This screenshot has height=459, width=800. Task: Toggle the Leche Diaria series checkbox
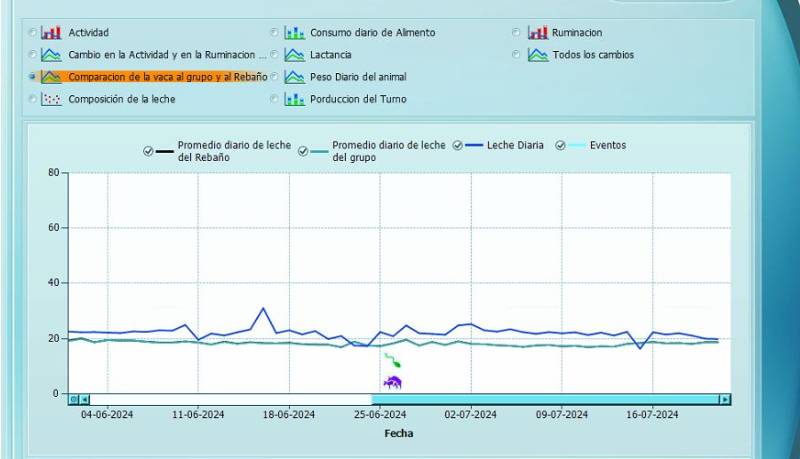point(458,145)
